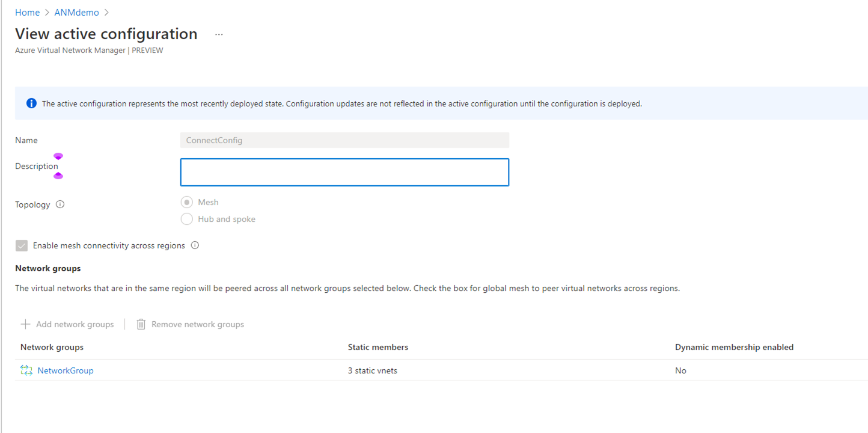The width and height of the screenshot is (868, 433).
Task: Focus the Description text box
Action: point(344,173)
